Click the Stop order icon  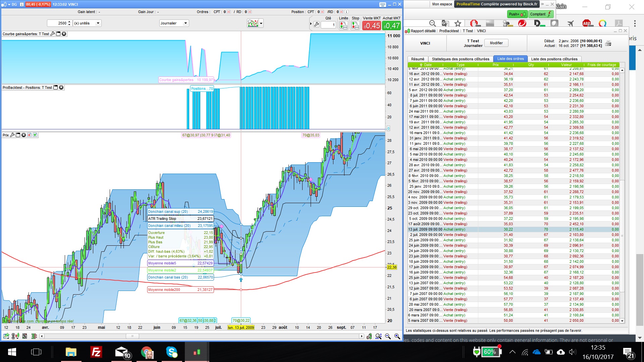(355, 25)
